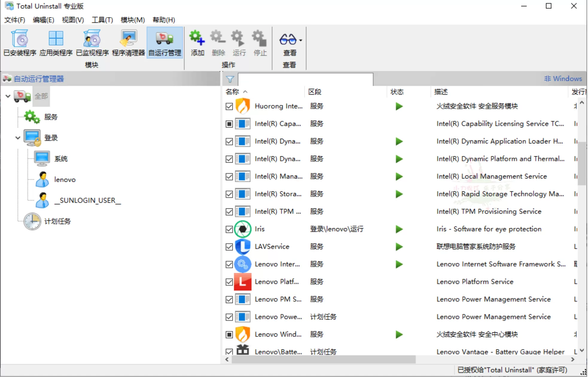Click the horizontal scrollbar right arrow
The width and height of the screenshot is (588, 377).
point(572,360)
